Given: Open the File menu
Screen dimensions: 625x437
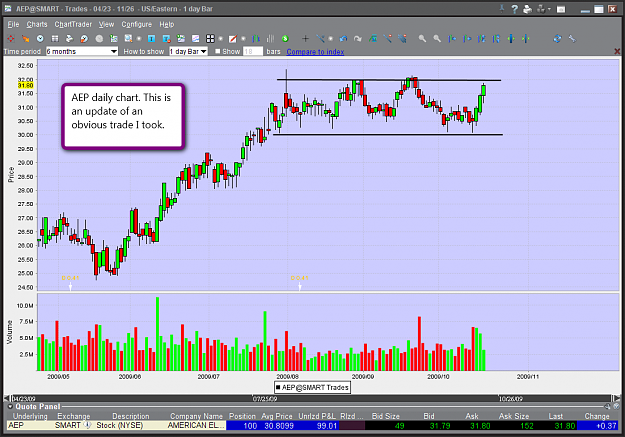Looking at the screenshot, I should 13,24.
